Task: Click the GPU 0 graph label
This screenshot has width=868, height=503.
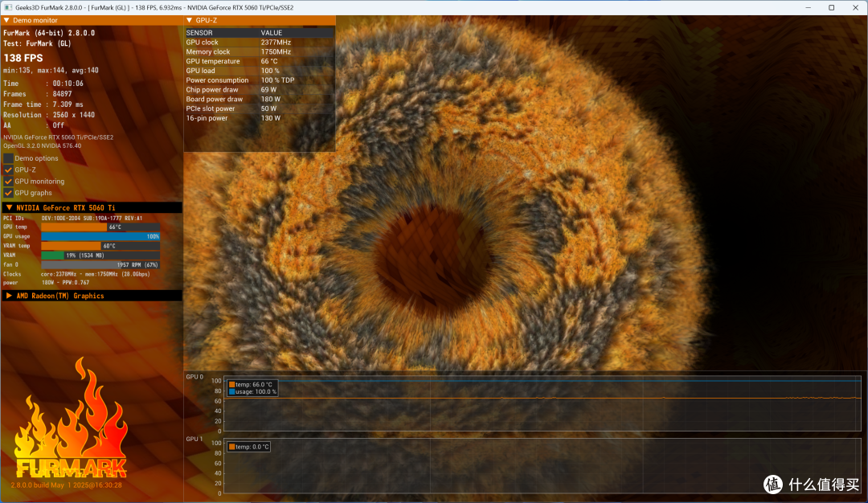Action: click(194, 377)
